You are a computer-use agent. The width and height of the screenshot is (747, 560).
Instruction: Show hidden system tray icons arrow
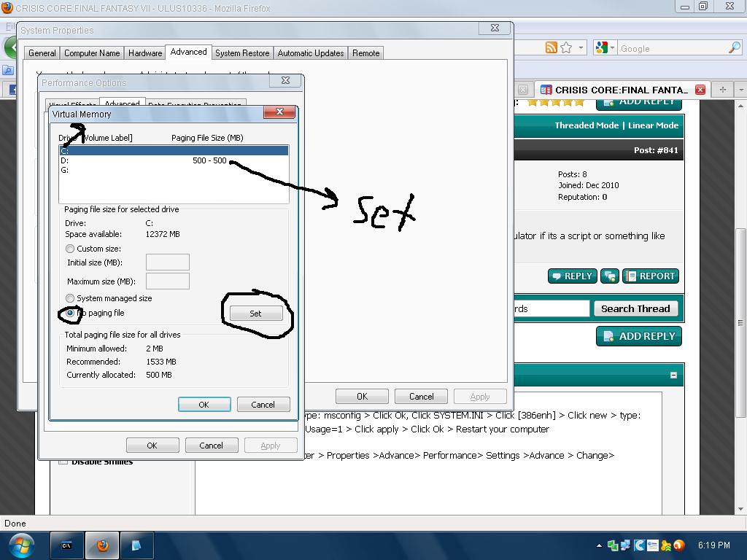[599, 545]
